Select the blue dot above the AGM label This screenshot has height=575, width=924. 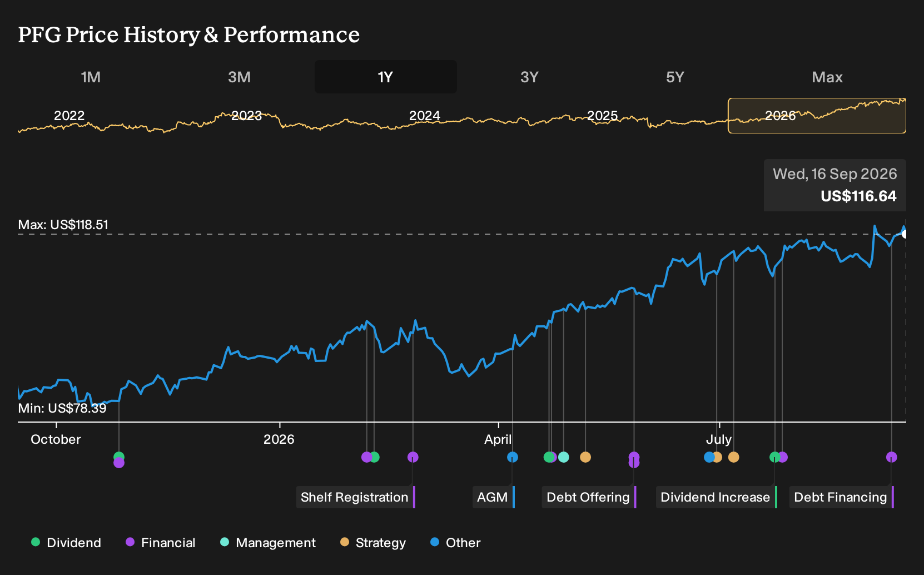(x=513, y=457)
